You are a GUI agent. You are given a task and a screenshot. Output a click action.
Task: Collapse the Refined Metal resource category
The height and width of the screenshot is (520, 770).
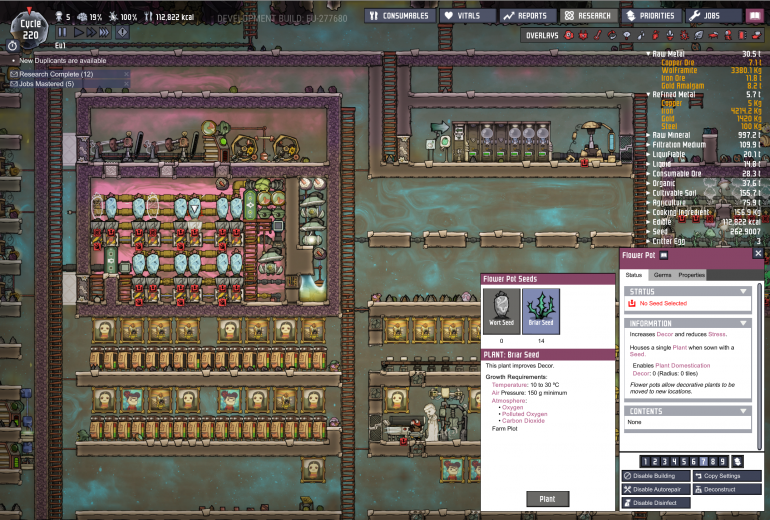point(648,94)
